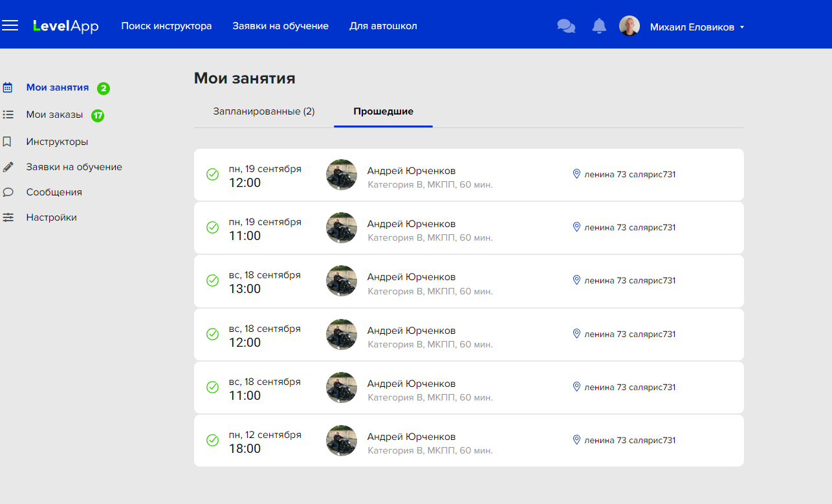
Task: Click the LevelApp logo
Action: [x=66, y=27]
